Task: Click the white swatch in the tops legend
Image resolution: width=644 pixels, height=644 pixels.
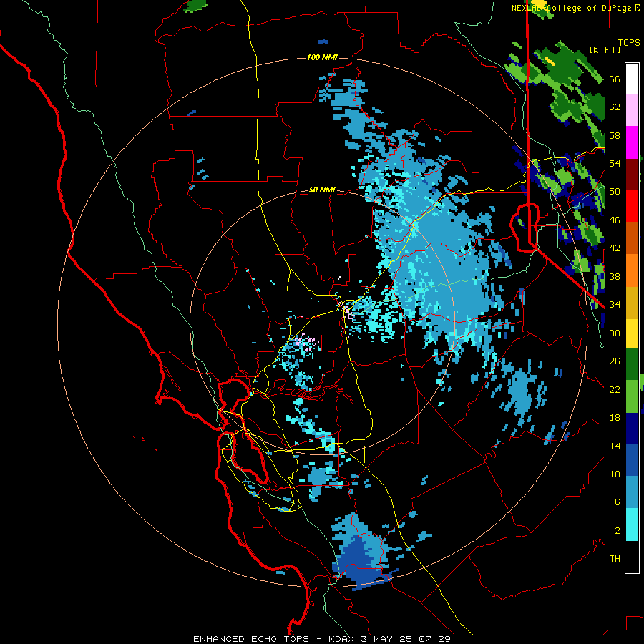Action: (632, 79)
